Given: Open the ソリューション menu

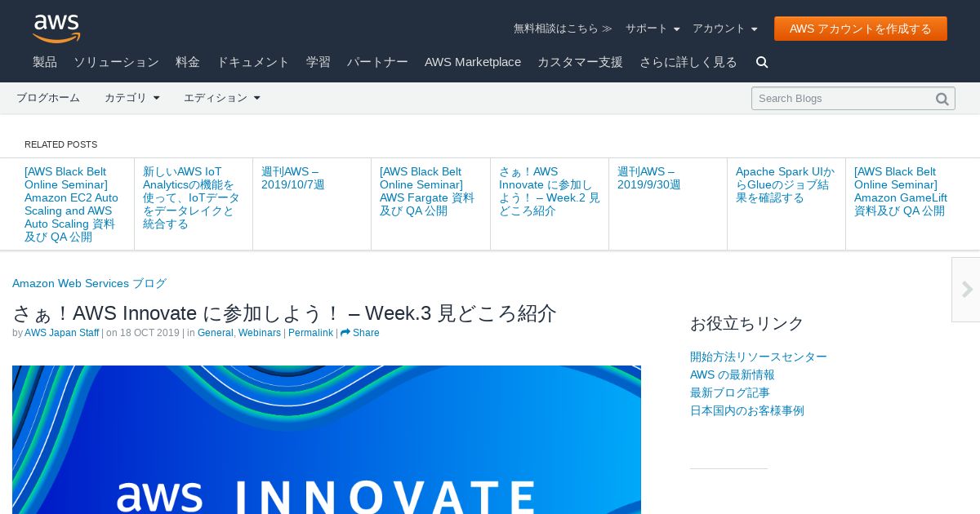Looking at the screenshot, I should pyautogui.click(x=116, y=62).
